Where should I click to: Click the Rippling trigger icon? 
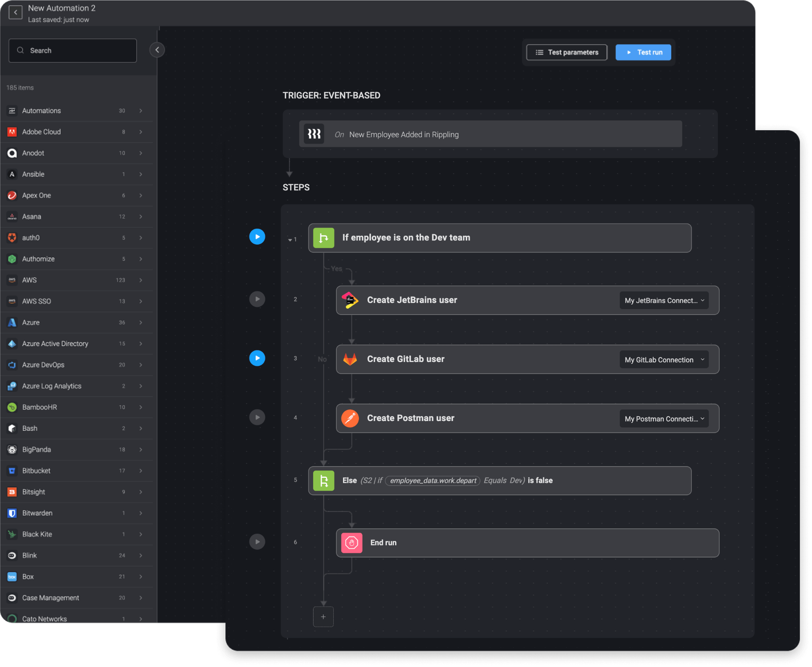click(x=314, y=134)
